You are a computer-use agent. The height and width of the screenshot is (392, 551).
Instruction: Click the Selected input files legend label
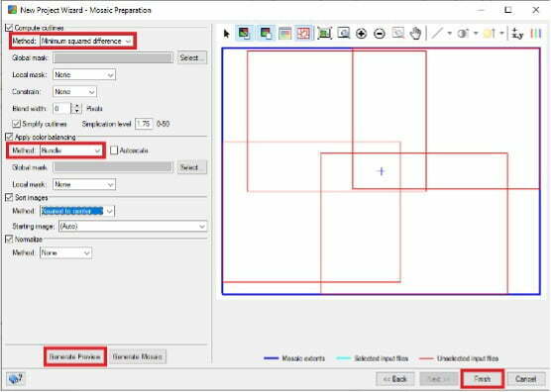381,358
